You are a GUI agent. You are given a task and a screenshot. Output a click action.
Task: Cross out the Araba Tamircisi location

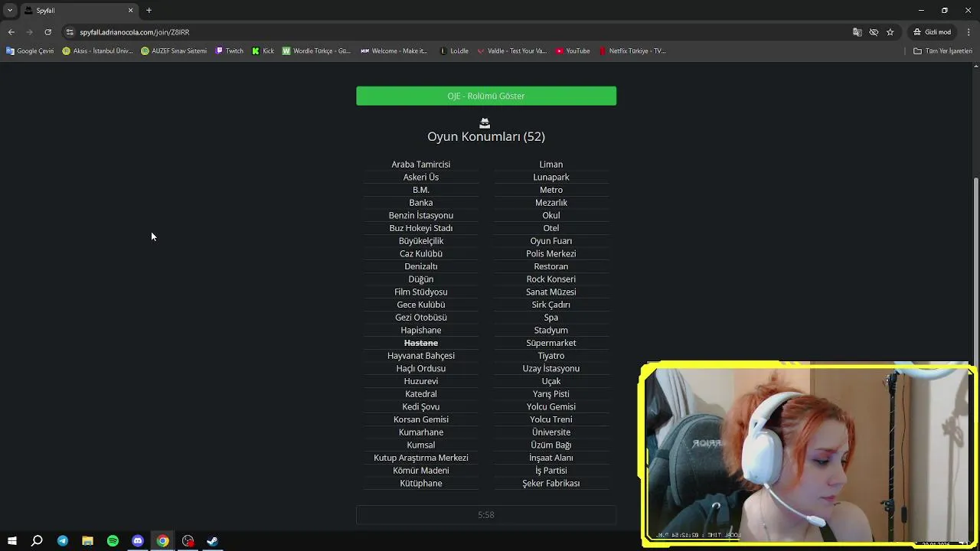pos(421,165)
